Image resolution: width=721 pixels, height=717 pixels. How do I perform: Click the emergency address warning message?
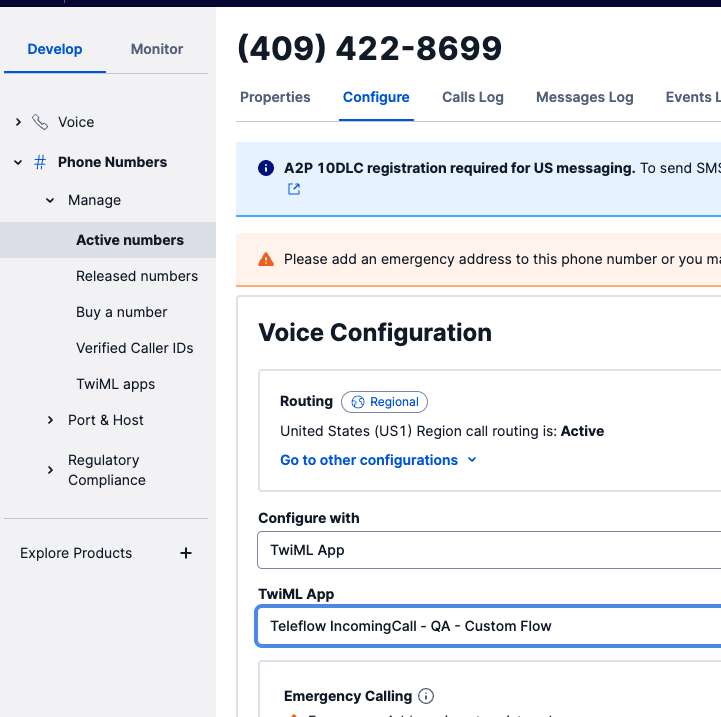point(502,259)
